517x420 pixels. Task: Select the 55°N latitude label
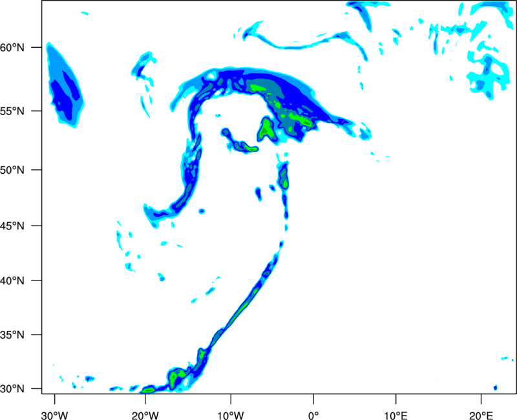pyautogui.click(x=12, y=111)
